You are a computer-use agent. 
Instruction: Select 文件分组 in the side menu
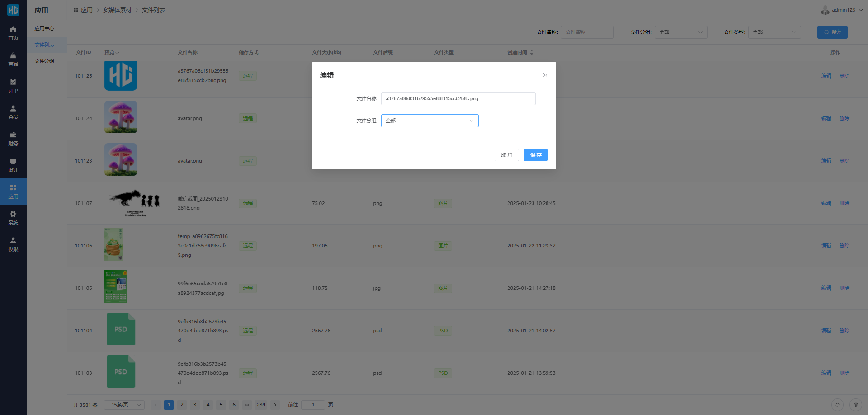pyautogui.click(x=44, y=61)
